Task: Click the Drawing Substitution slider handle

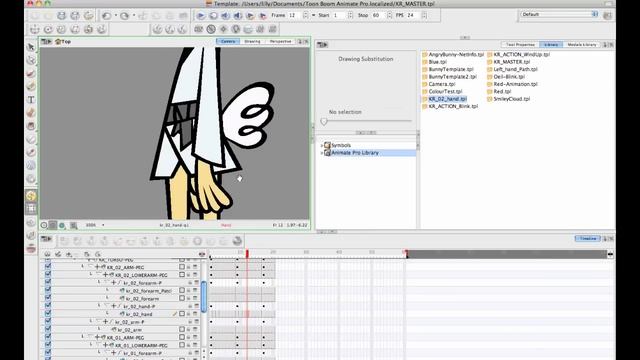Action: tap(324, 121)
